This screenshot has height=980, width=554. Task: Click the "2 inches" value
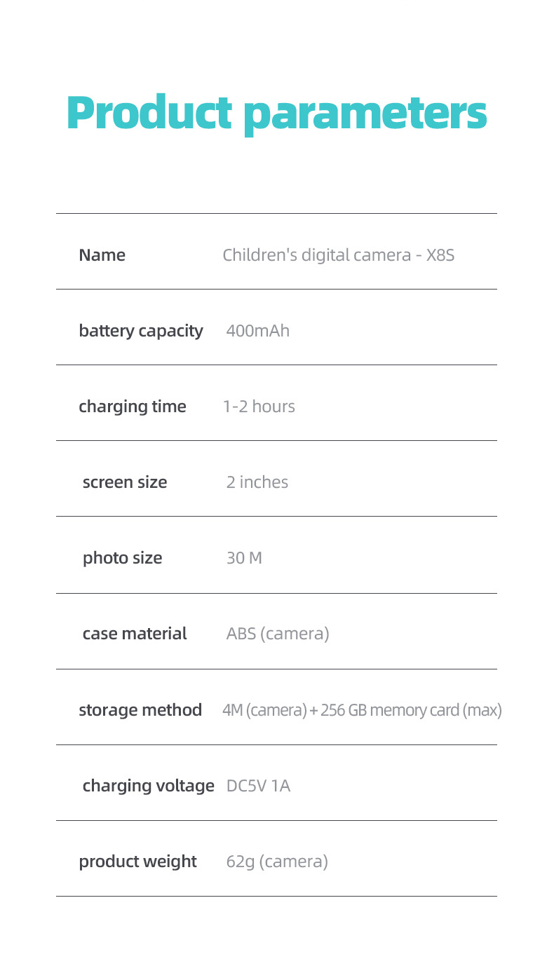pyautogui.click(x=257, y=482)
